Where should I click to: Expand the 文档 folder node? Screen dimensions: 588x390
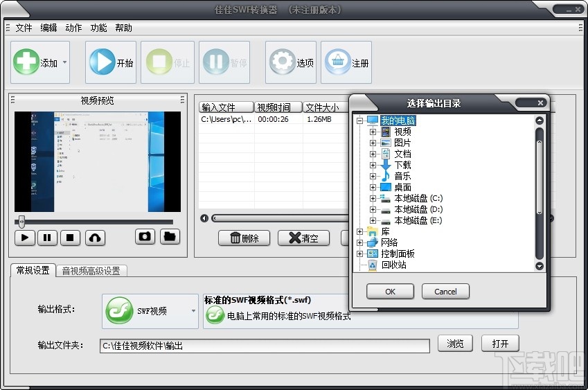[373, 154]
